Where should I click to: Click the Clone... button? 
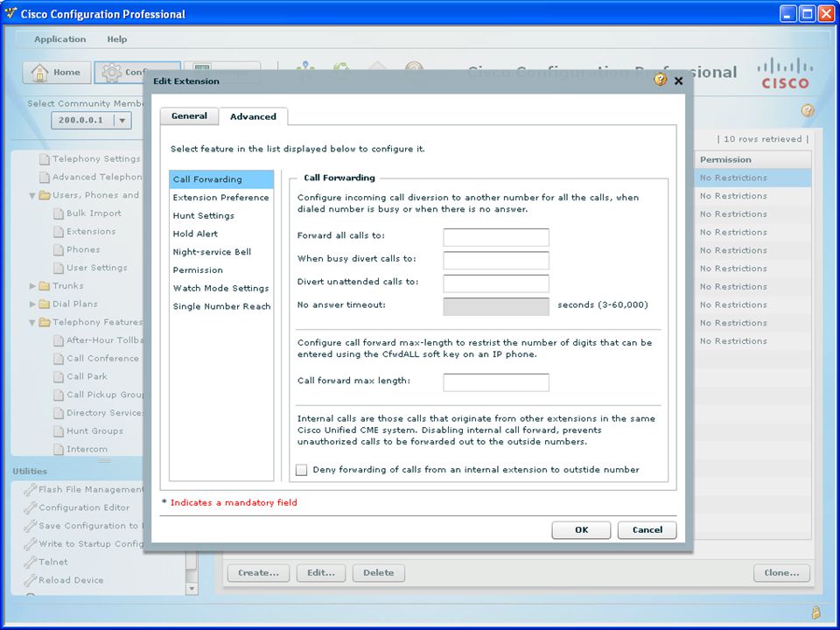[x=781, y=572]
